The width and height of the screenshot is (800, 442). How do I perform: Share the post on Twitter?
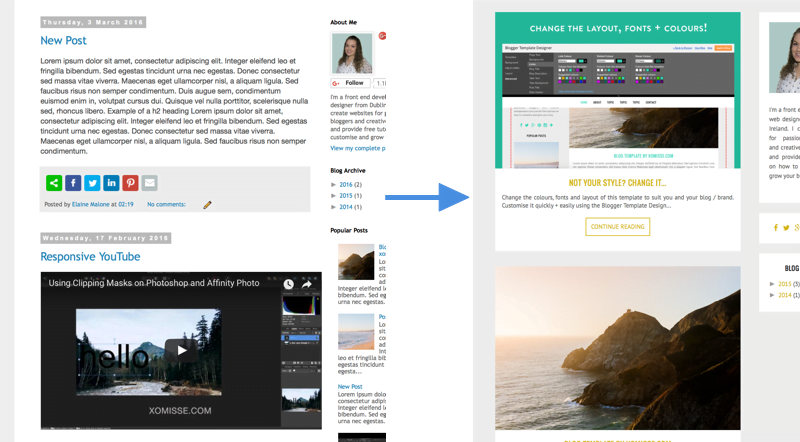[92, 183]
